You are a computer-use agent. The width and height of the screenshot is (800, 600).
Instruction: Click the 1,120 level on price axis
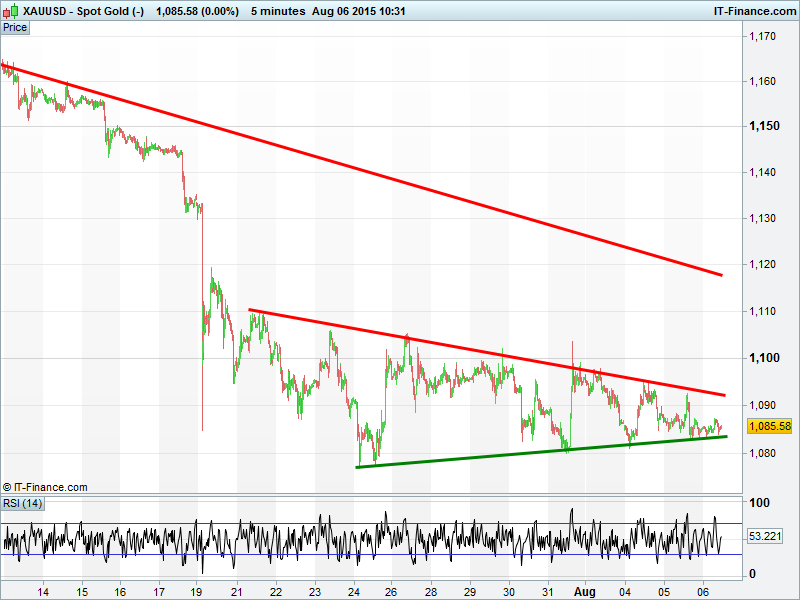click(763, 265)
